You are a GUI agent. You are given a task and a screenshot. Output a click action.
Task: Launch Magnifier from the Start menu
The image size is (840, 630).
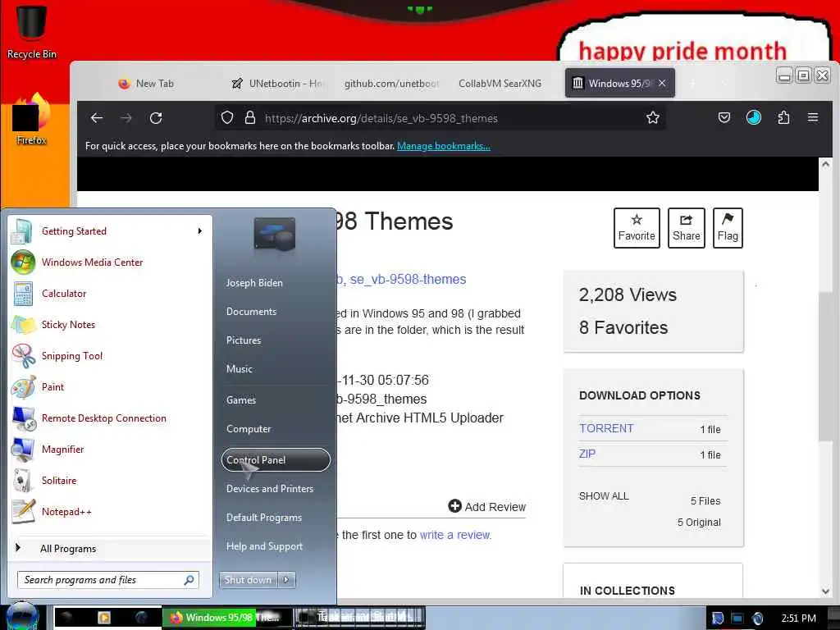click(110, 449)
